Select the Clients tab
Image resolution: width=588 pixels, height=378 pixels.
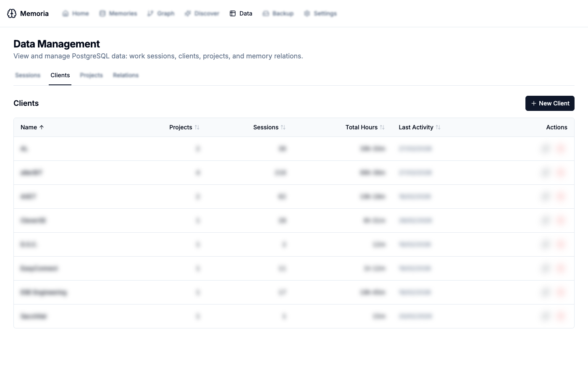pos(60,75)
